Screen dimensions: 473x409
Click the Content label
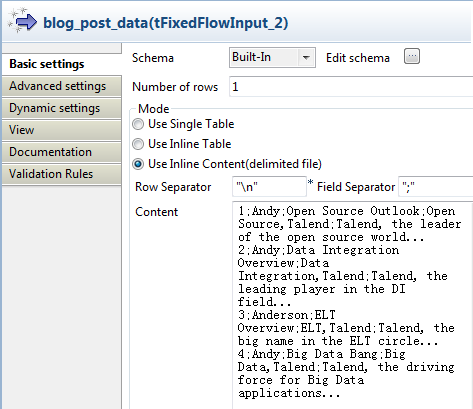pyautogui.click(x=157, y=212)
